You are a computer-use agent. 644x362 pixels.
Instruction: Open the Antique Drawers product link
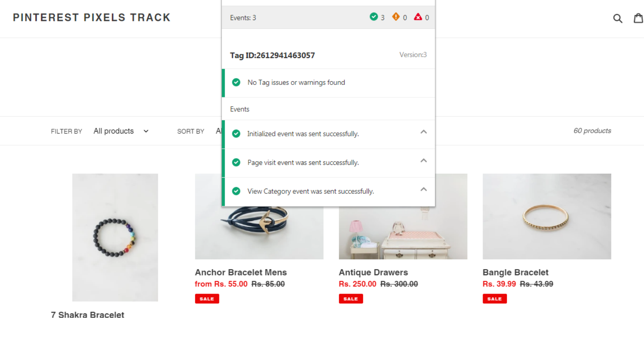[373, 272]
